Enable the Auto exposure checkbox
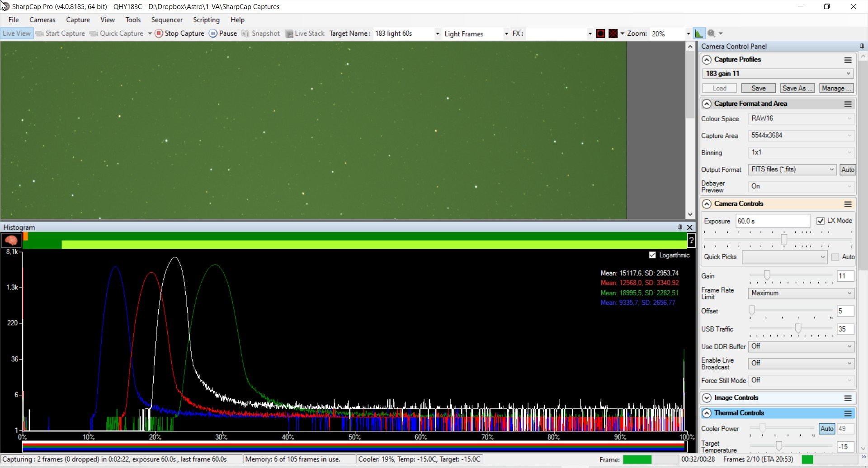 click(x=835, y=257)
